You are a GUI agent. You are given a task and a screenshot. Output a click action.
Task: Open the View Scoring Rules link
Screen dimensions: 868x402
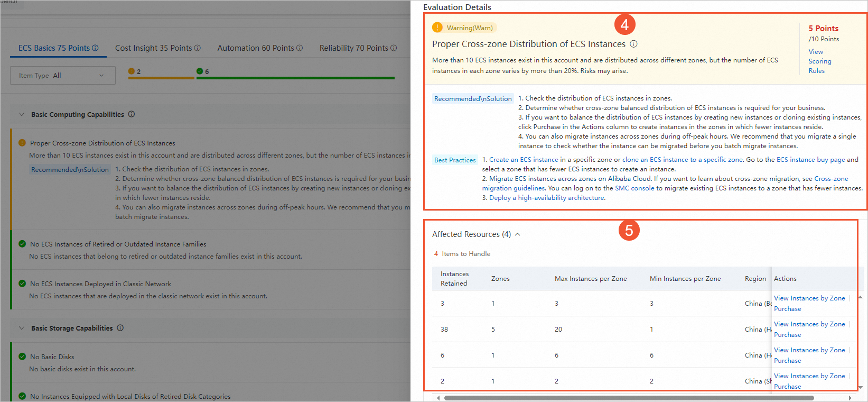coord(820,61)
